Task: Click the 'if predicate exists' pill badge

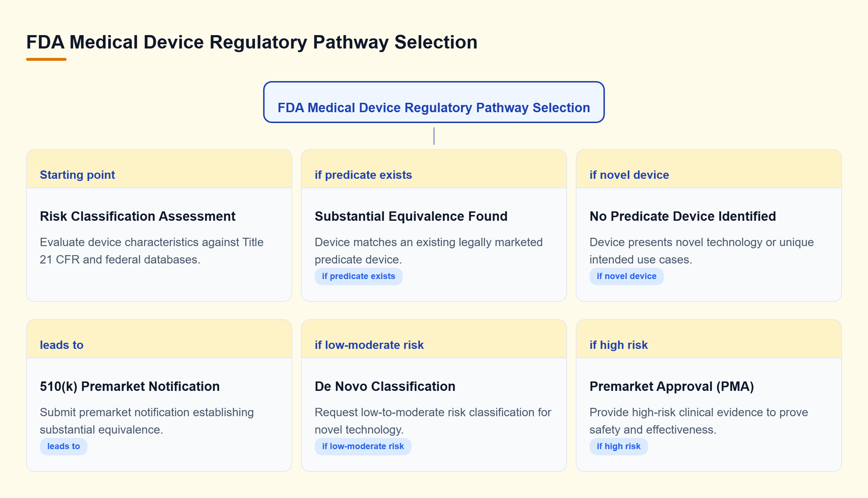Action: [358, 276]
